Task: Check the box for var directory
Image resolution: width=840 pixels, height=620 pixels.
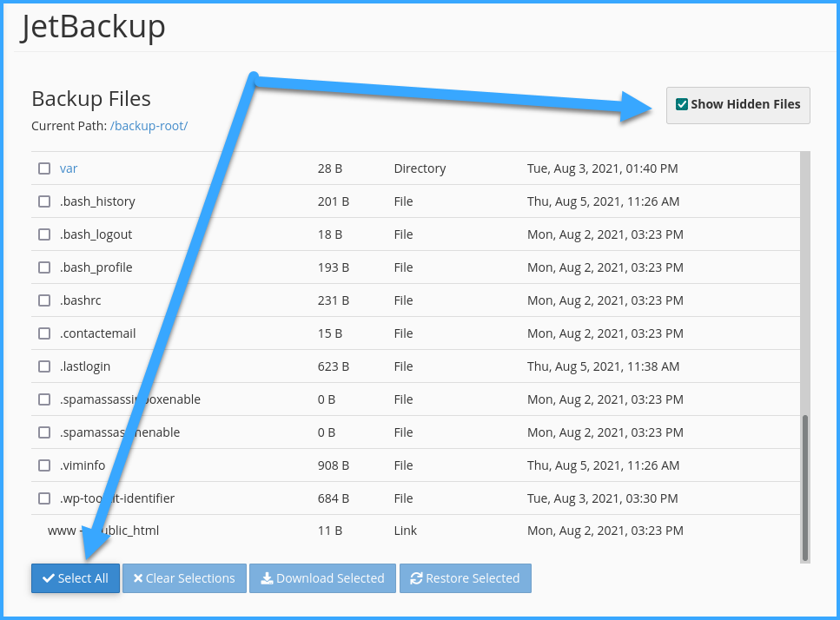Action: [44, 168]
